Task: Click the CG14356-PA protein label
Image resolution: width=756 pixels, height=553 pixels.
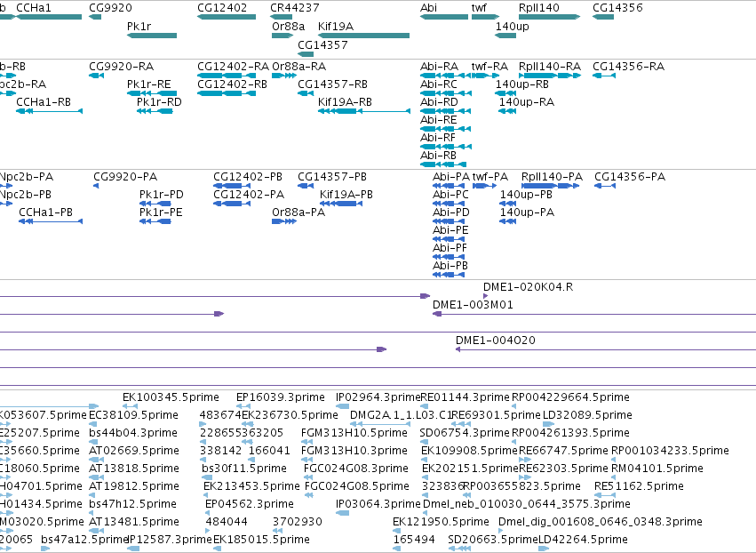Action: (x=630, y=177)
